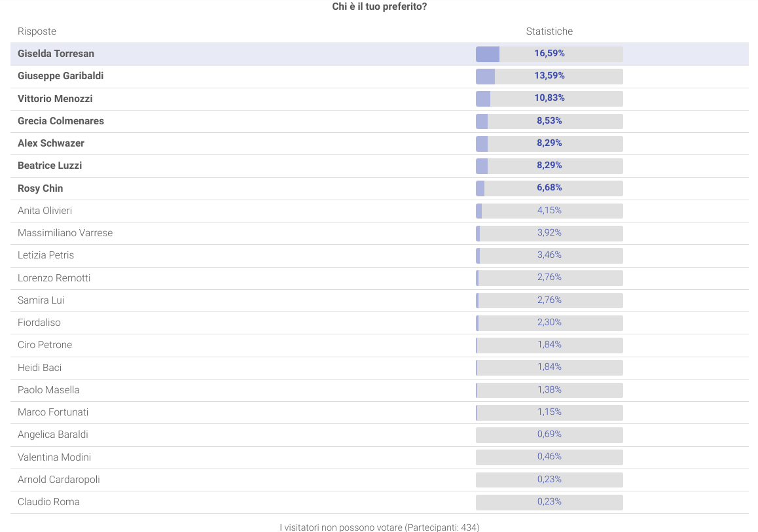Click Lorenzo Remotti answer label
The height and width of the screenshot is (532, 758).
54,278
